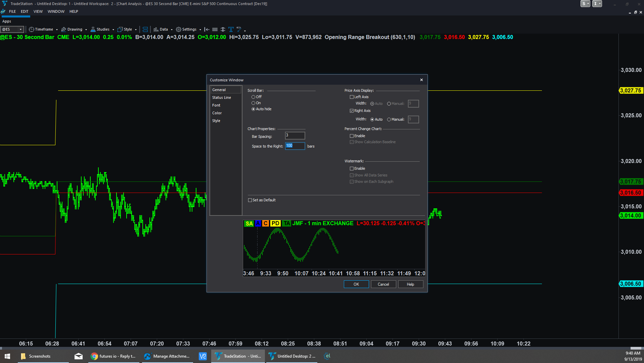Click the blue linked-windows toolbar icon

click(145, 30)
